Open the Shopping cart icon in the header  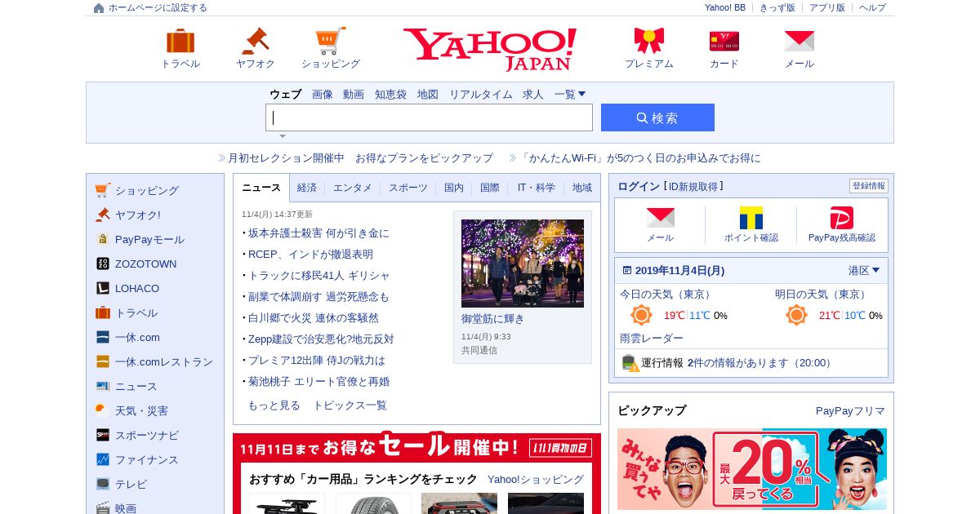click(x=331, y=41)
